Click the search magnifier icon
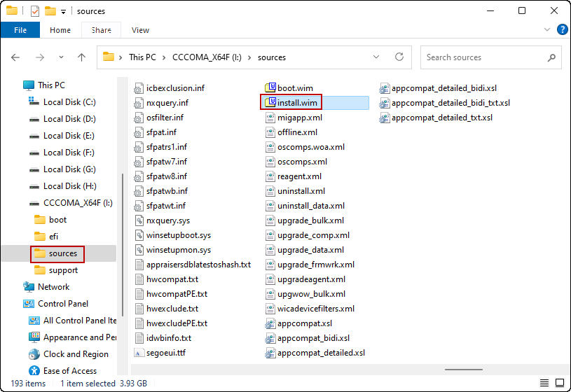571x392 pixels. (x=551, y=57)
